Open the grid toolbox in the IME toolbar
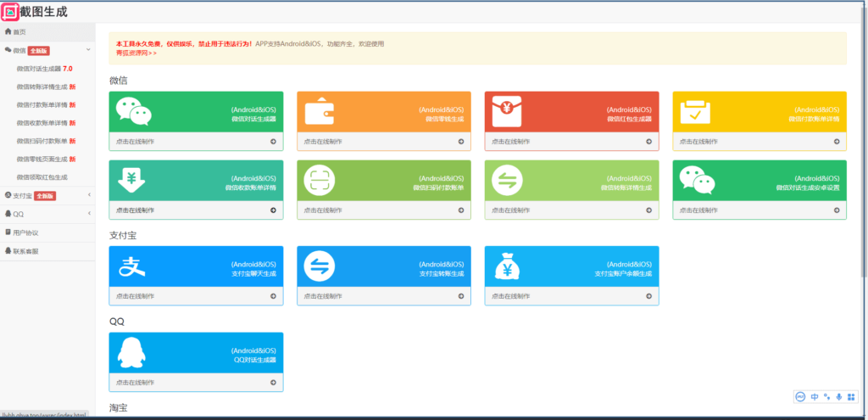 [851, 396]
